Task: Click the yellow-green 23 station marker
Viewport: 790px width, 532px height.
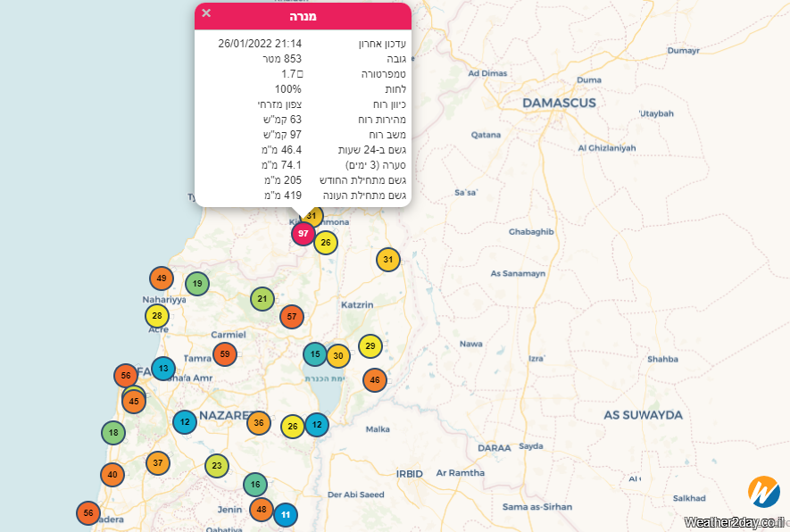Action: (217, 466)
